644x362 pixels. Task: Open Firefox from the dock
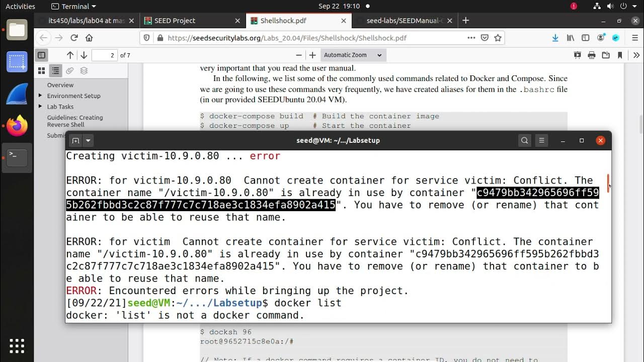click(x=17, y=126)
